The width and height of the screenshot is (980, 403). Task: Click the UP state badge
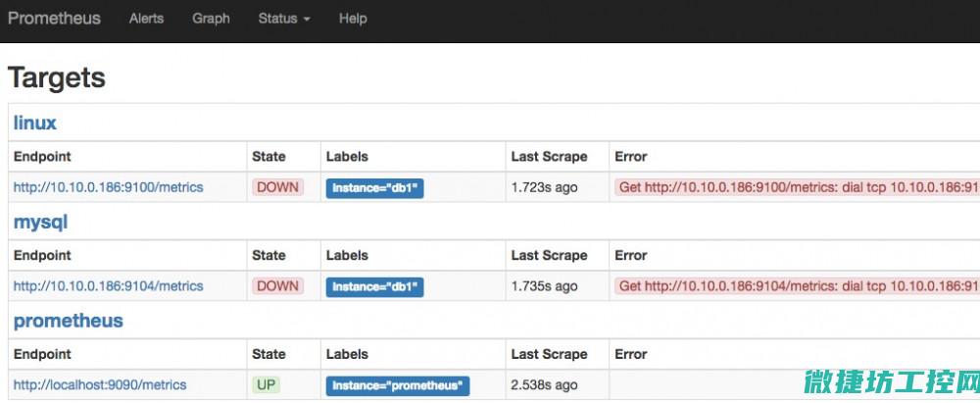[x=267, y=384]
